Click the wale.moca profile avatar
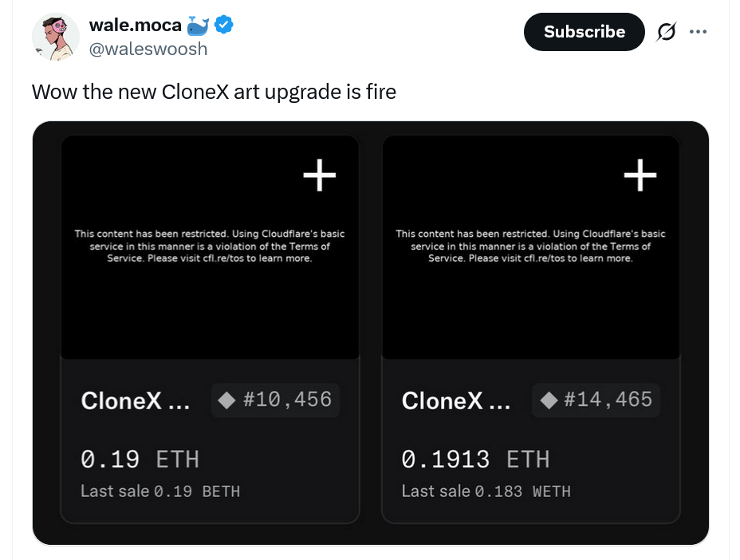The height and width of the screenshot is (560, 740). [55, 37]
